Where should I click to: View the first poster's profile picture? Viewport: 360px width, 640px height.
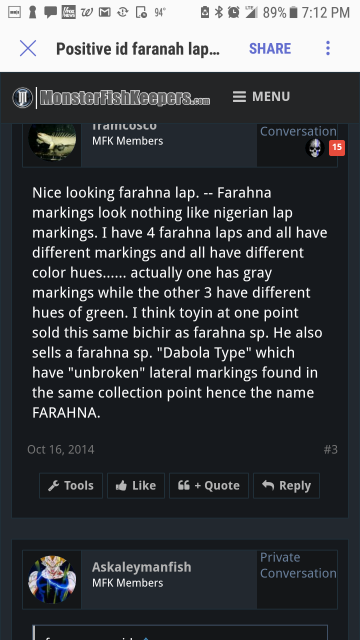(52, 139)
